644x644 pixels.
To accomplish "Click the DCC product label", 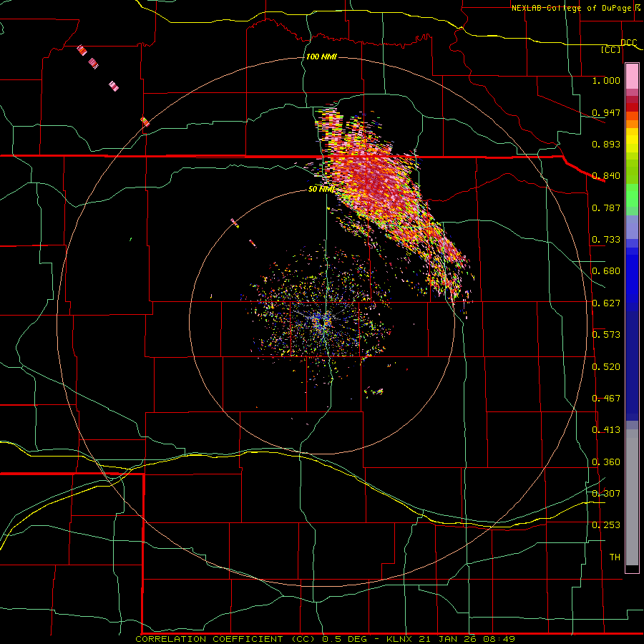I will [629, 43].
